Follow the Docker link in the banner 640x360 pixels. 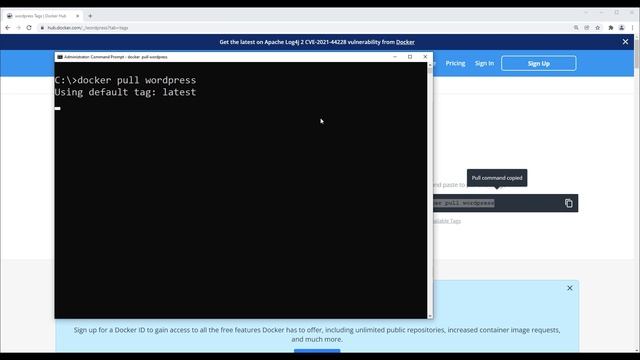tap(405, 42)
